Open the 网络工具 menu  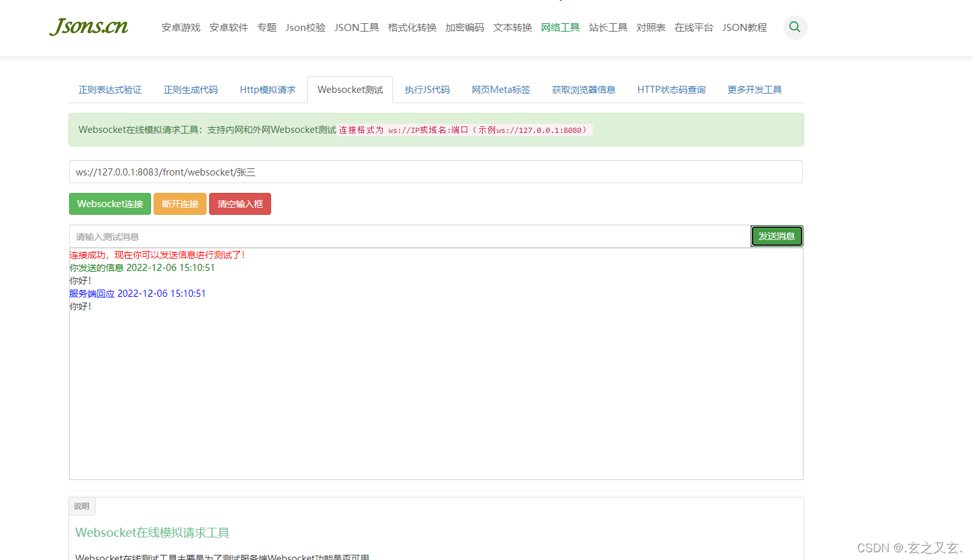click(x=560, y=27)
